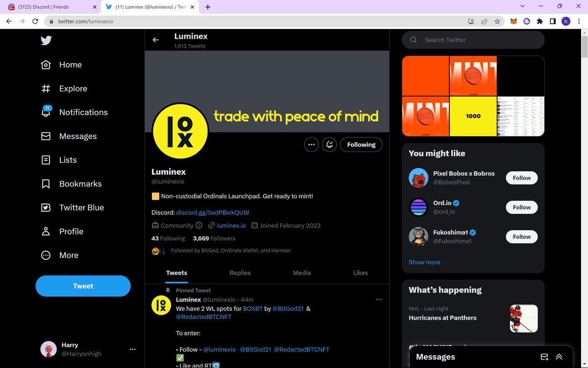Click the Search Twitter field
588x368 pixels.
pyautogui.click(x=473, y=40)
